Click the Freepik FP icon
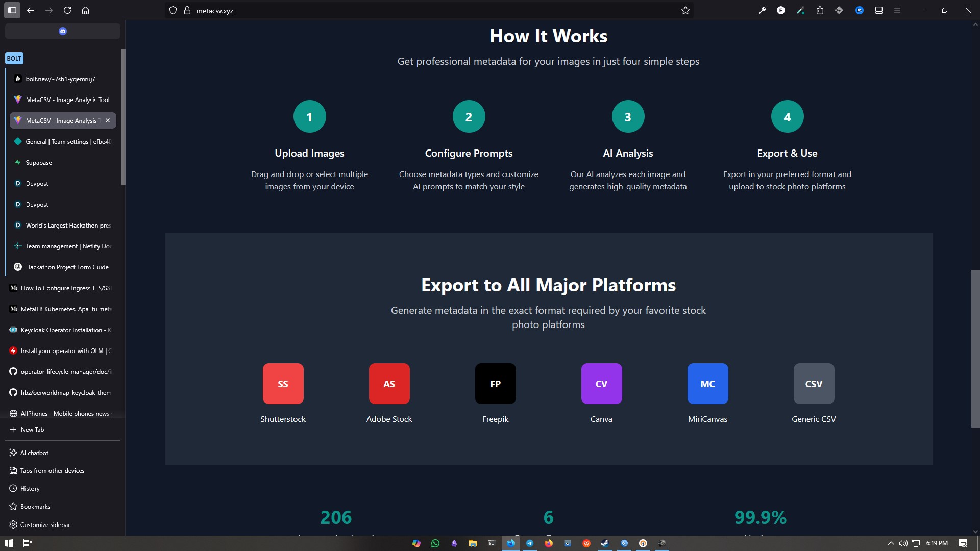Screen dimensions: 980x551 click(495, 384)
